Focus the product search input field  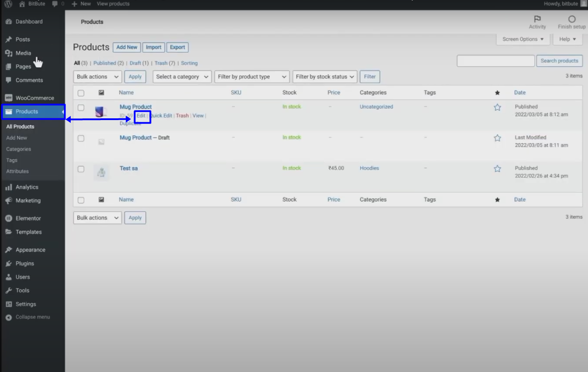[x=495, y=61]
